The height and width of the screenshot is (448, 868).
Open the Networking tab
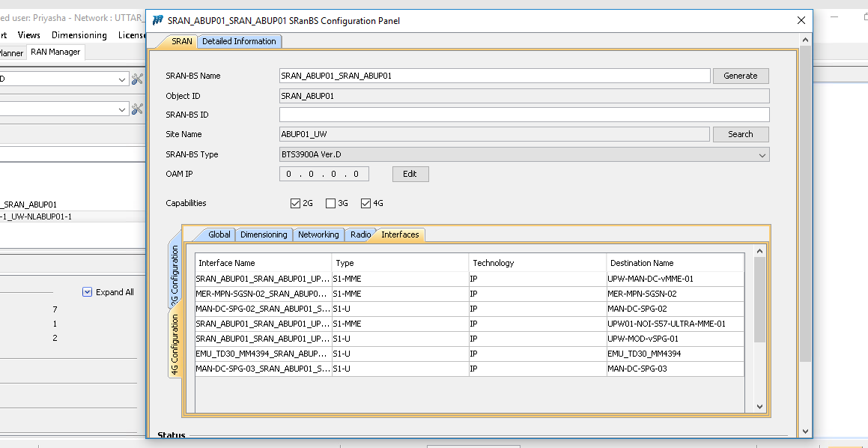pos(318,234)
